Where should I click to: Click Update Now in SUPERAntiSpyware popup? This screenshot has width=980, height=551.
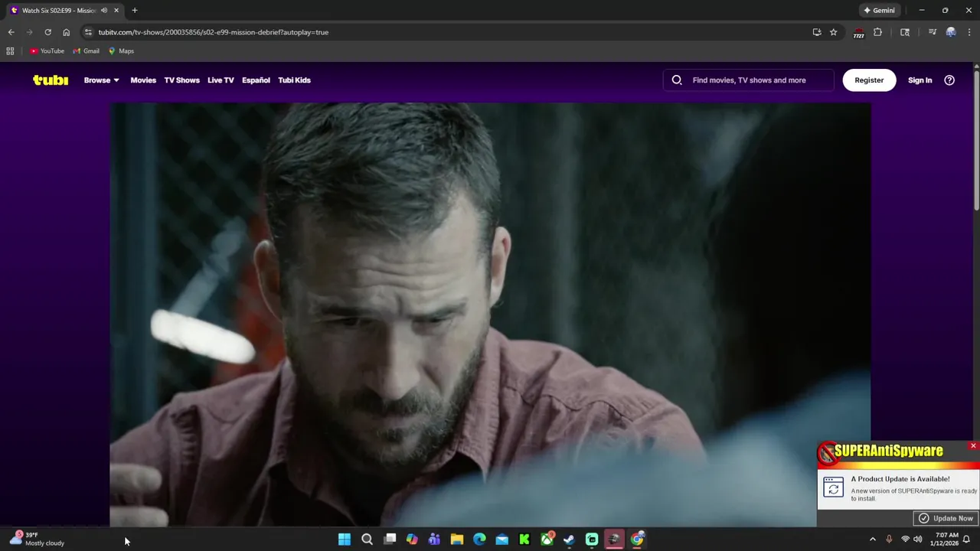946,518
